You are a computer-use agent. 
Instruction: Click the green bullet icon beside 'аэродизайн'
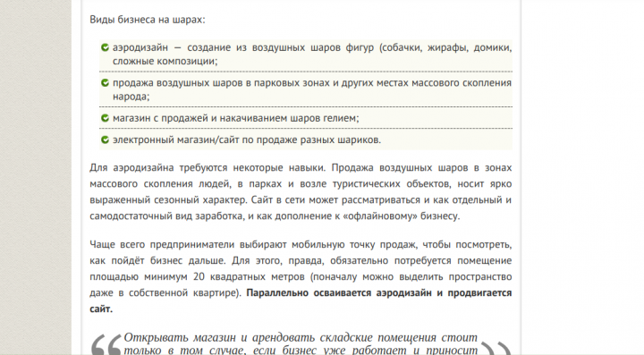(105, 47)
